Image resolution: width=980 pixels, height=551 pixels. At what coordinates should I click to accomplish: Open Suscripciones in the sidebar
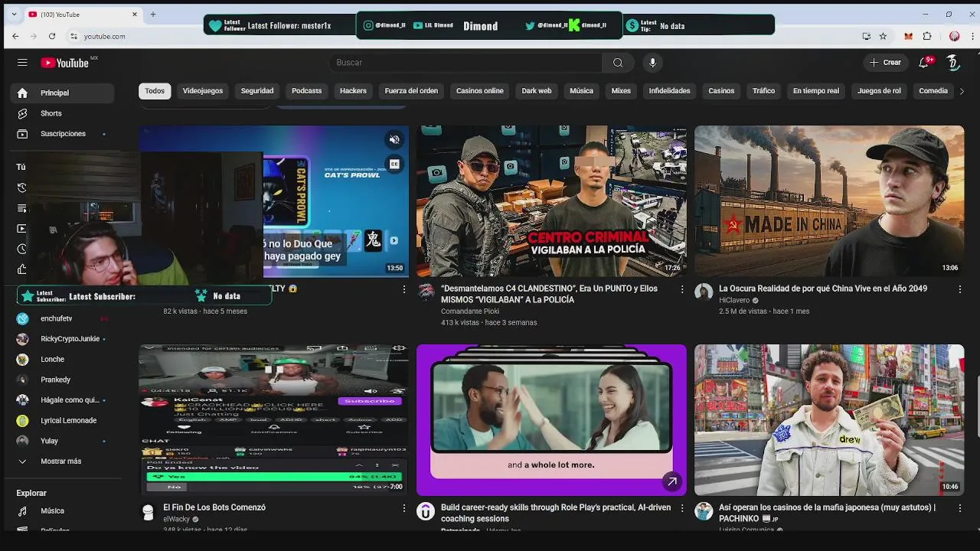[63, 134]
